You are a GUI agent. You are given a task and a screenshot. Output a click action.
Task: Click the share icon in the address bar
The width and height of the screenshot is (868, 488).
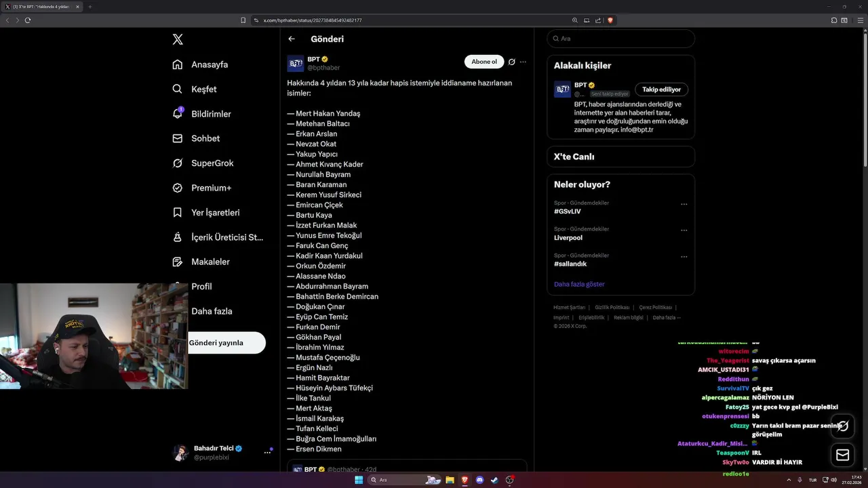click(x=598, y=20)
